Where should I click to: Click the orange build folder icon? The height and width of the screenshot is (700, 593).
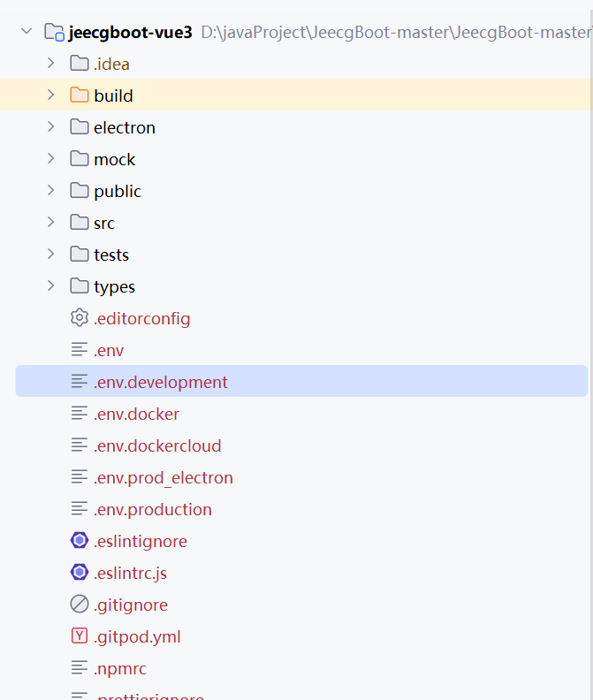[80, 95]
